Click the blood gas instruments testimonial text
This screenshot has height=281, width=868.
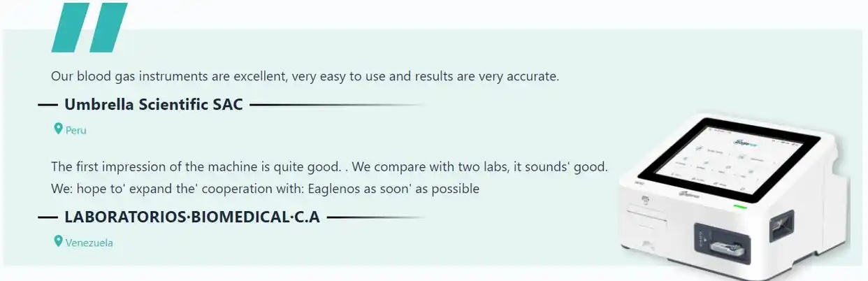point(305,76)
